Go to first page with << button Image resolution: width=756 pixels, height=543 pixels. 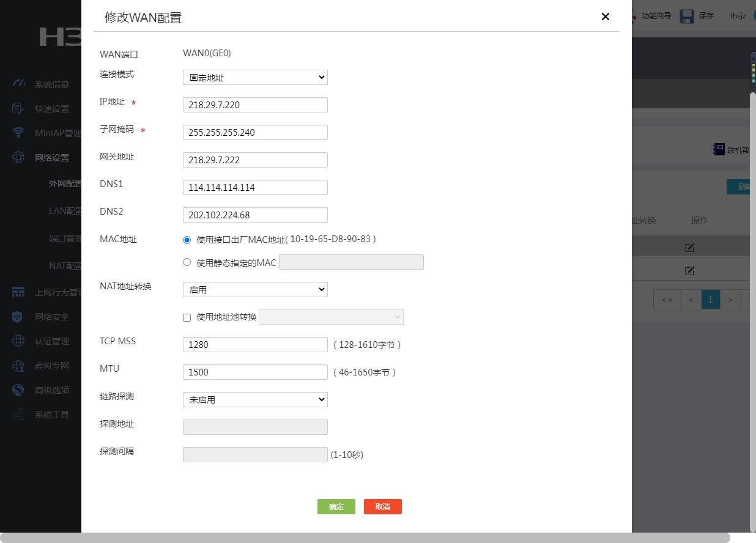667,300
